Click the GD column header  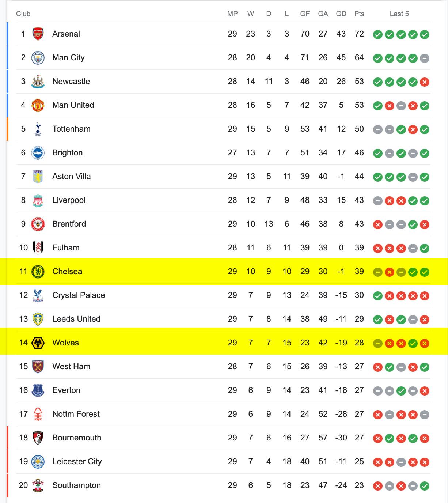(x=341, y=14)
